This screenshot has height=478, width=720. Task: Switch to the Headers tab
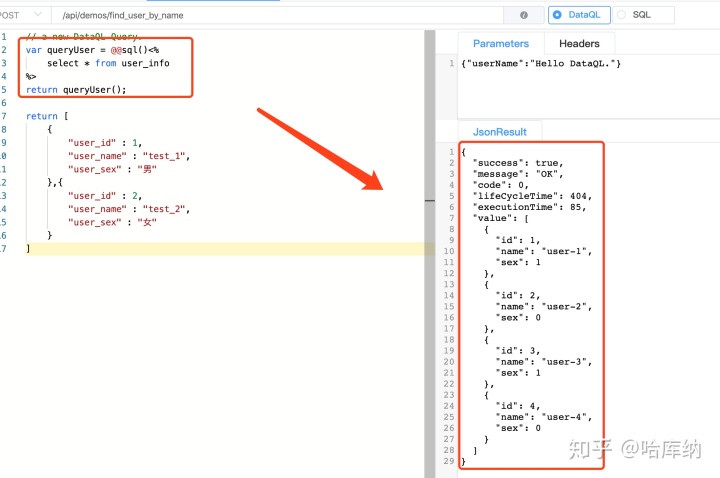click(579, 44)
